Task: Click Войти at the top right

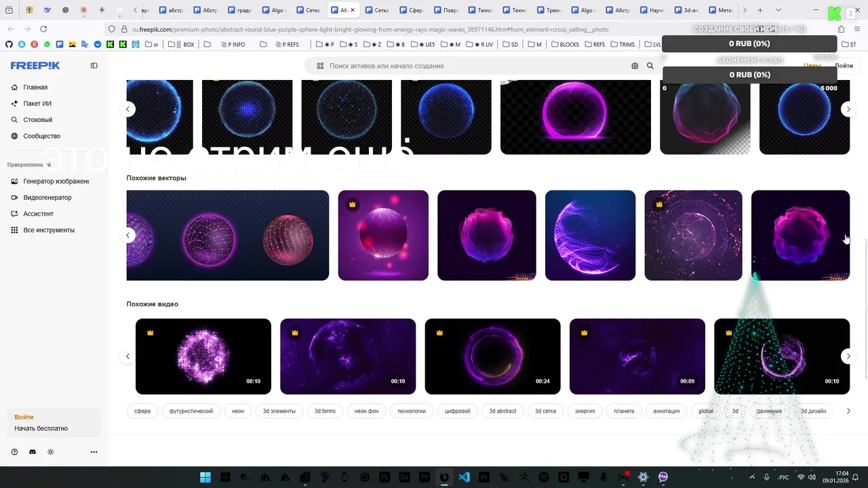Action: coord(844,66)
